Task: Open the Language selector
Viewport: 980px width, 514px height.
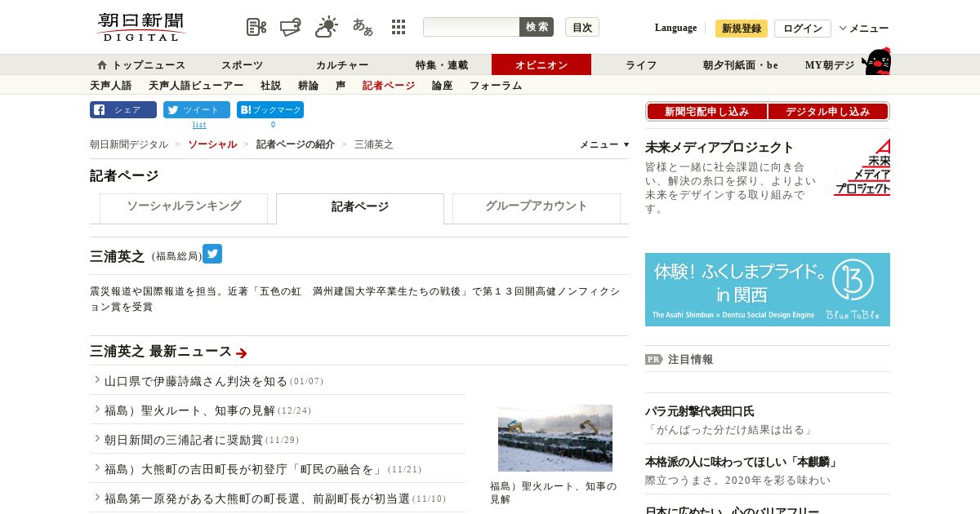Action: click(x=675, y=28)
